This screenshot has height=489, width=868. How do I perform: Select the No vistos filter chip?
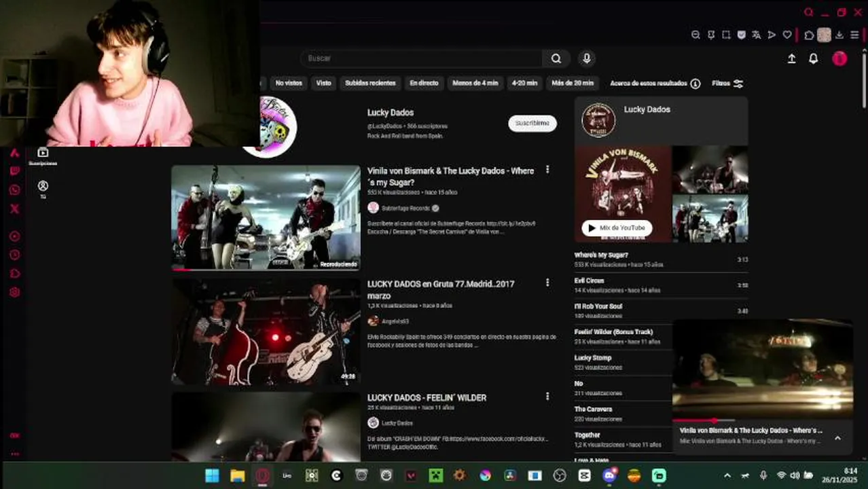(x=289, y=83)
